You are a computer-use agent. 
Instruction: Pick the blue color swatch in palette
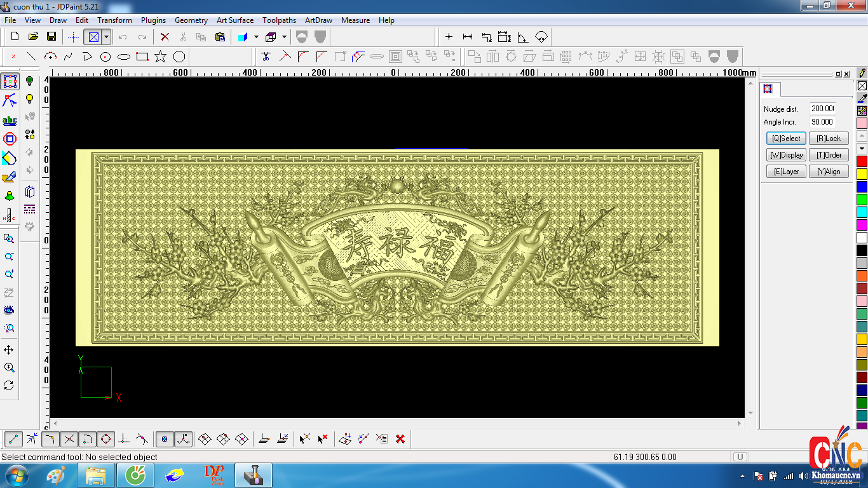862,187
